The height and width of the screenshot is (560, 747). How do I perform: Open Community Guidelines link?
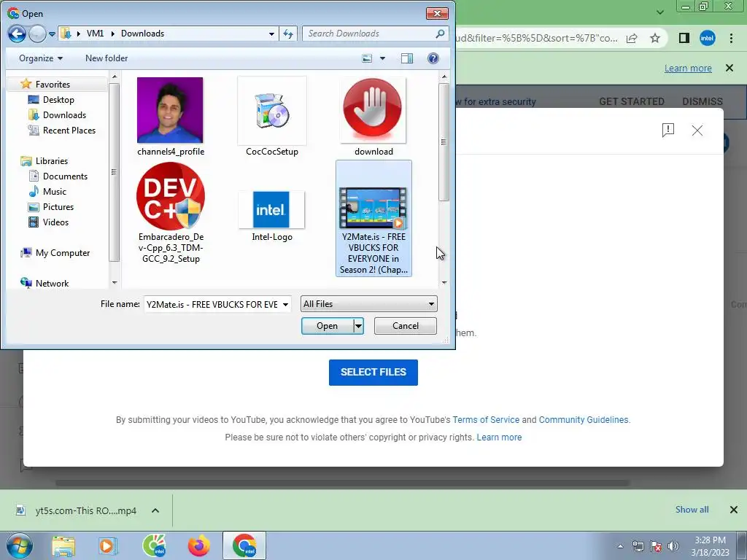pyautogui.click(x=584, y=419)
